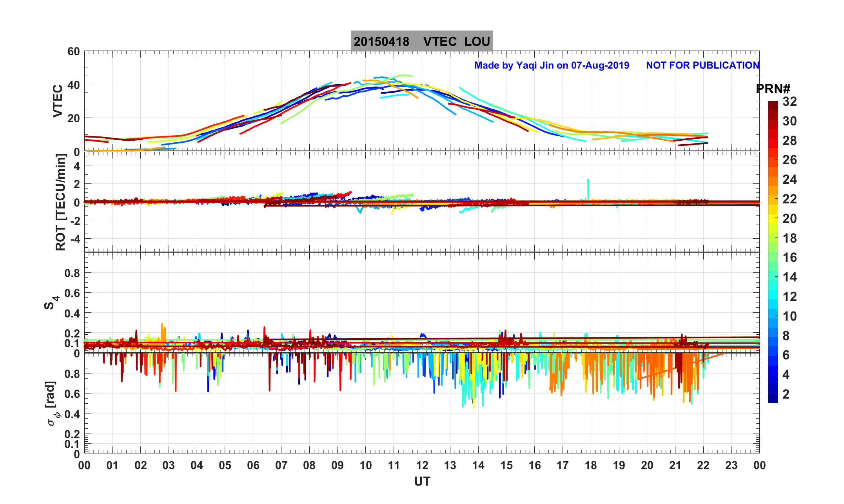
Task: Click the VTEC y-axis label
Action: pos(58,101)
